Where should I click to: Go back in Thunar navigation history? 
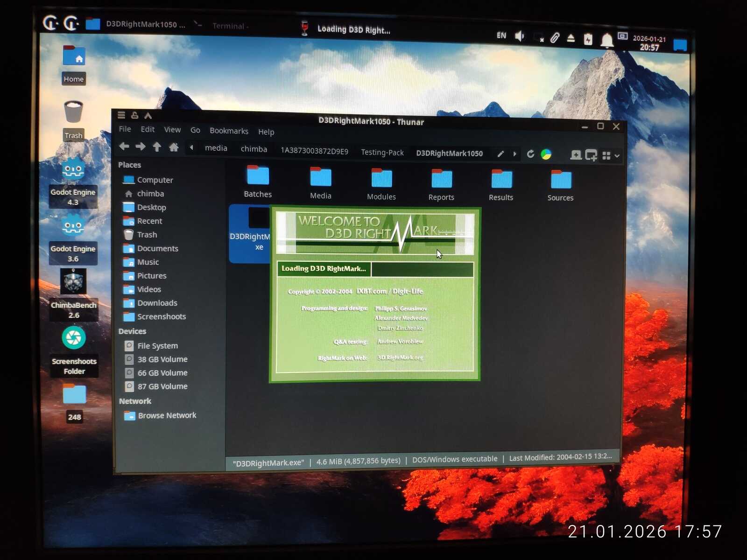coord(124,147)
